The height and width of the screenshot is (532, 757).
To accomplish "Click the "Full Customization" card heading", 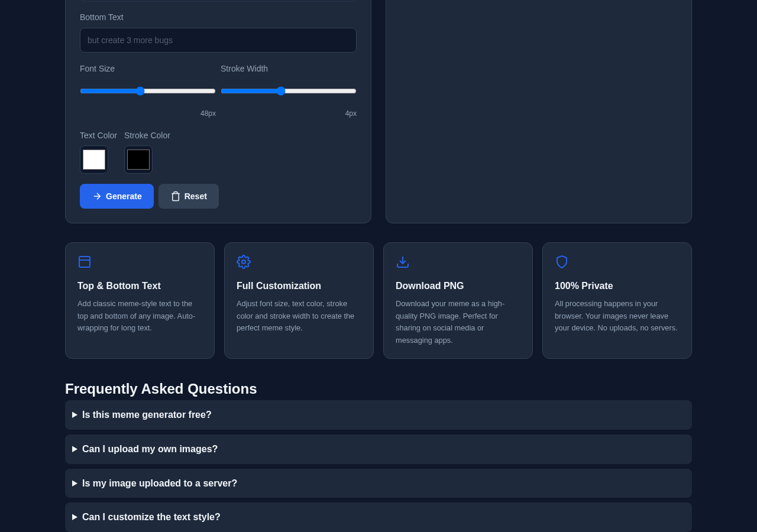I will (x=279, y=286).
